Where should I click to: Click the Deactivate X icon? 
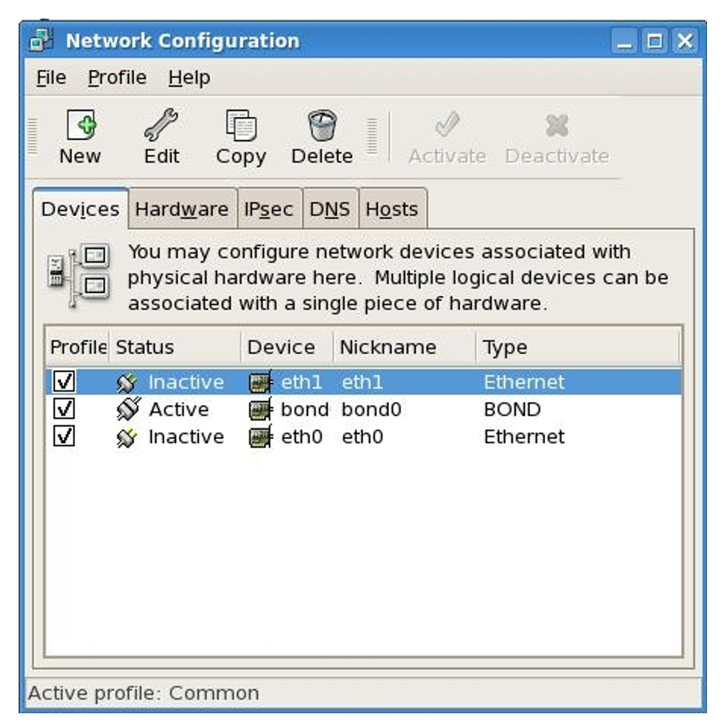point(556,125)
